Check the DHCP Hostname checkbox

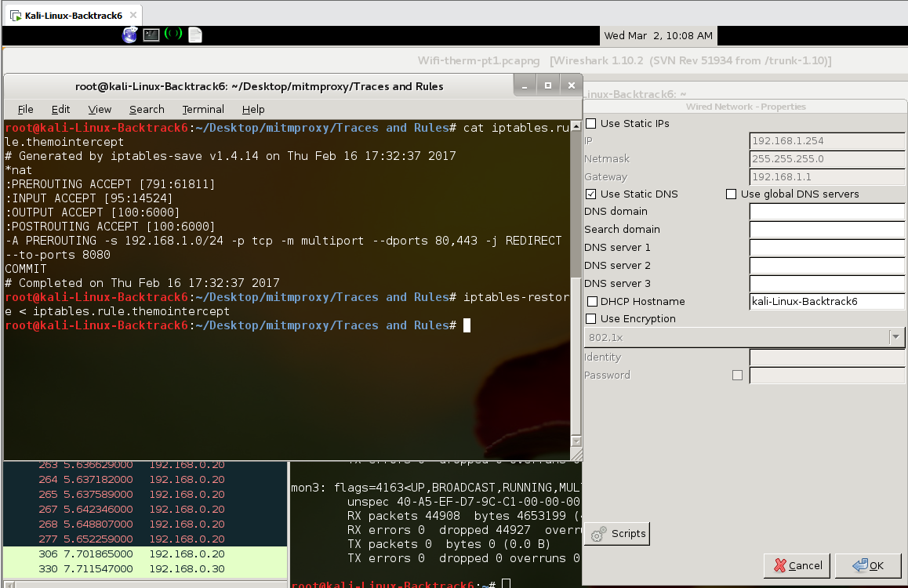[592, 301]
